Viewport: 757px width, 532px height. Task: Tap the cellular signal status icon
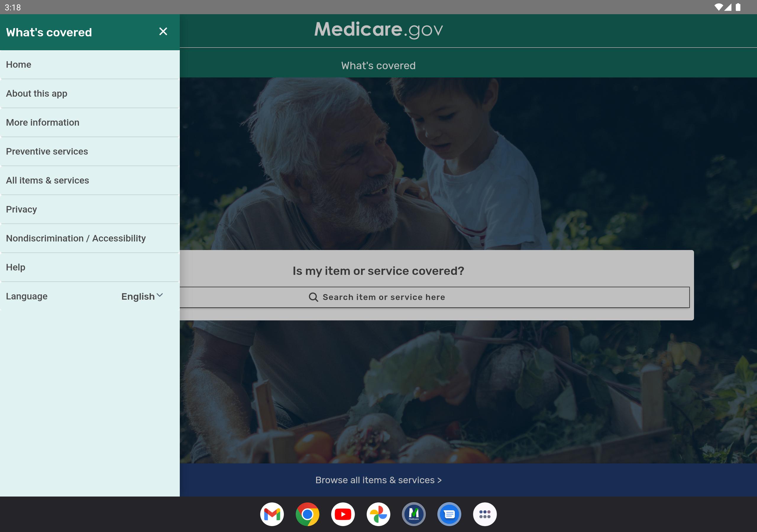click(x=728, y=7)
